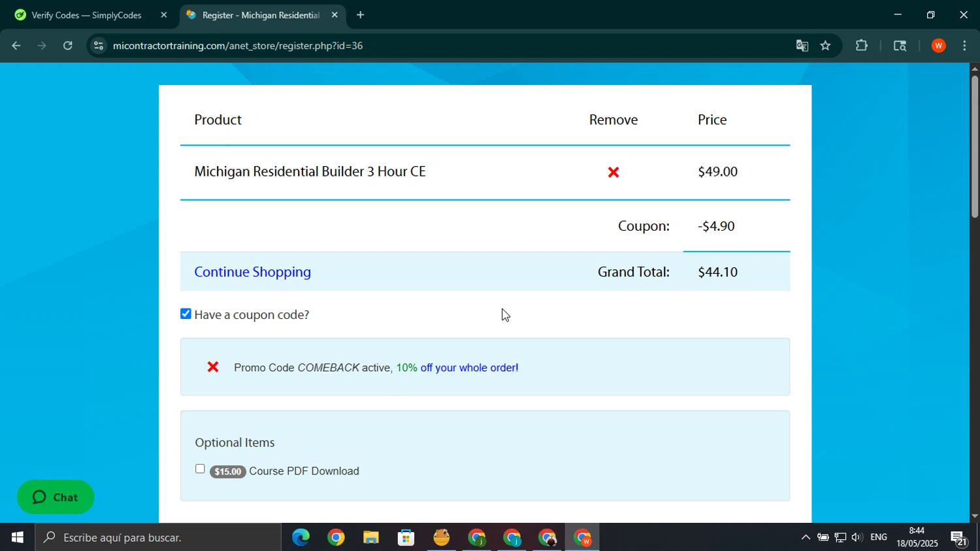
Task: Open the Continue Shopping link
Action: point(252,272)
